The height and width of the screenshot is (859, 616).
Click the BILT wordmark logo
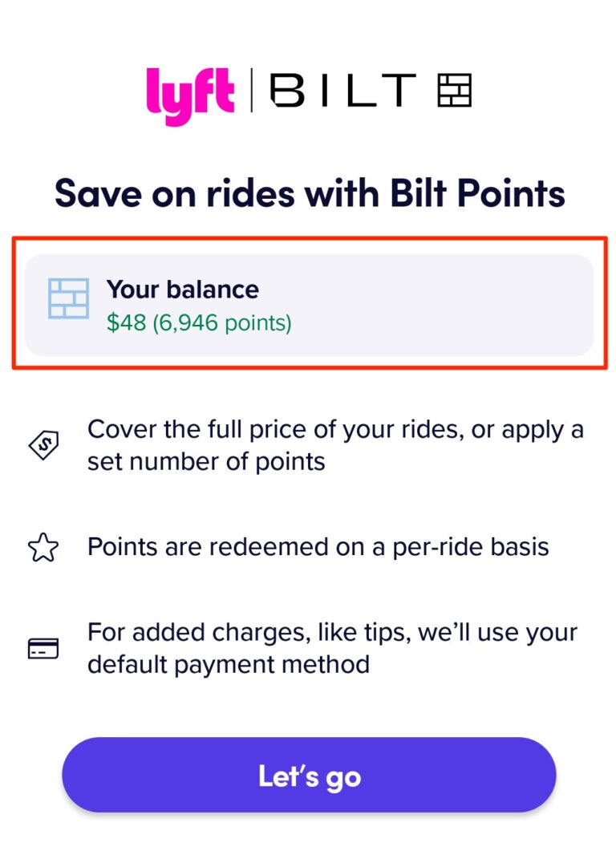point(342,90)
